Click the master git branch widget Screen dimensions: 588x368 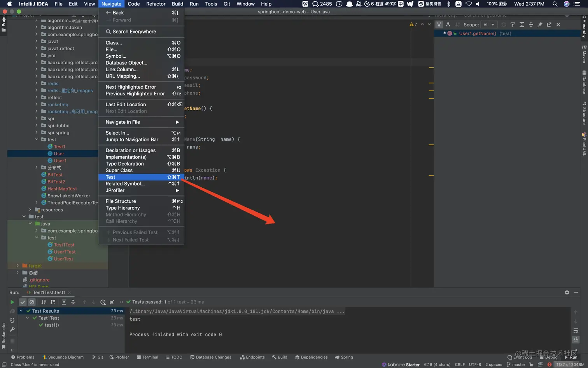[516, 364]
